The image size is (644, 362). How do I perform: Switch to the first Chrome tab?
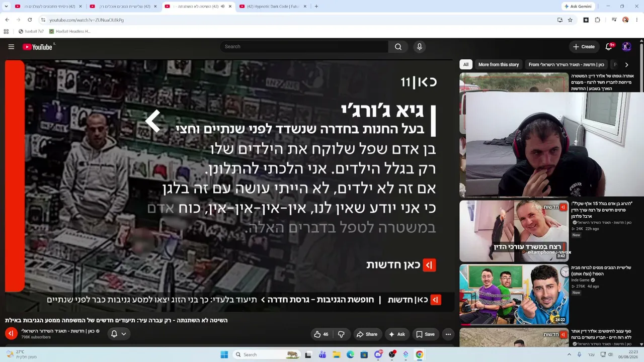pyautogui.click(x=48, y=7)
